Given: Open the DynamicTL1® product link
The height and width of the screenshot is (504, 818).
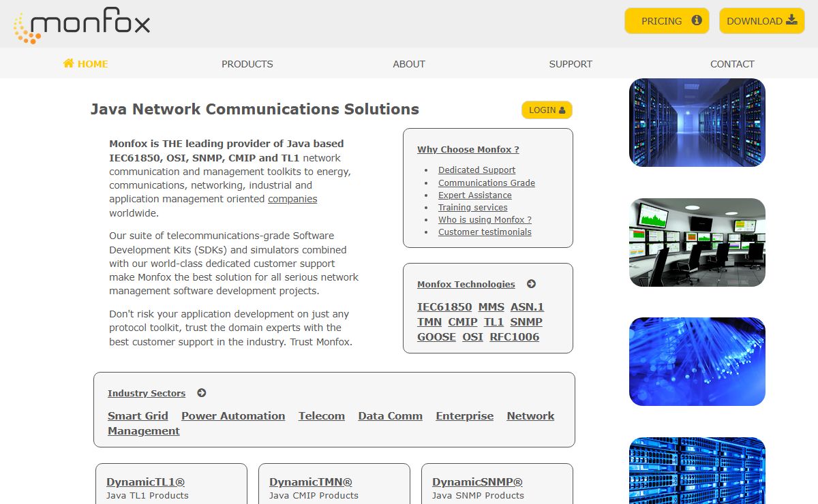Looking at the screenshot, I should pos(145,482).
